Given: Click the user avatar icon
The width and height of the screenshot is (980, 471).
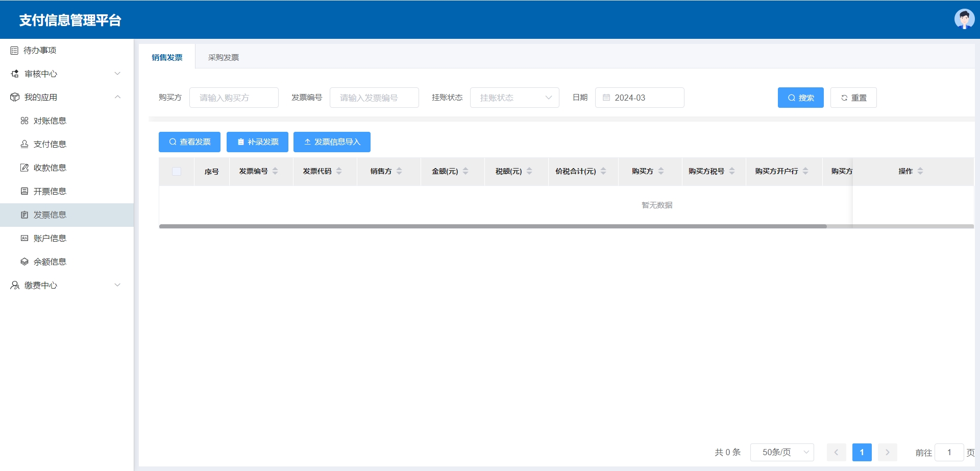Looking at the screenshot, I should tap(964, 19).
